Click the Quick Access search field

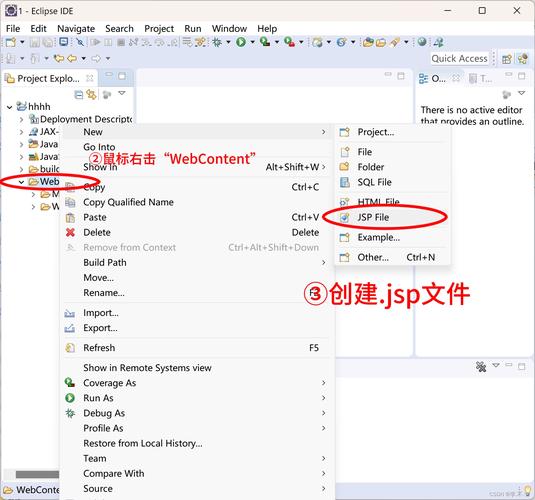(459, 59)
